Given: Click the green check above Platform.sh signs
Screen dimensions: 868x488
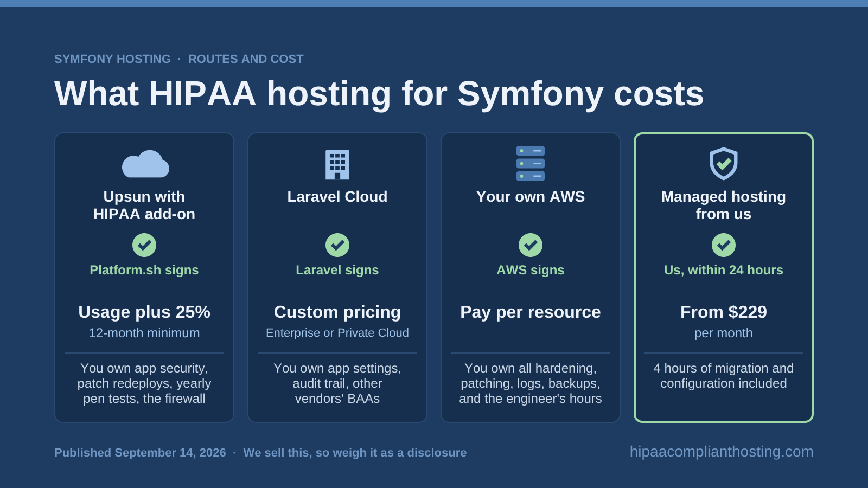Looking at the screenshot, I should coord(144,245).
